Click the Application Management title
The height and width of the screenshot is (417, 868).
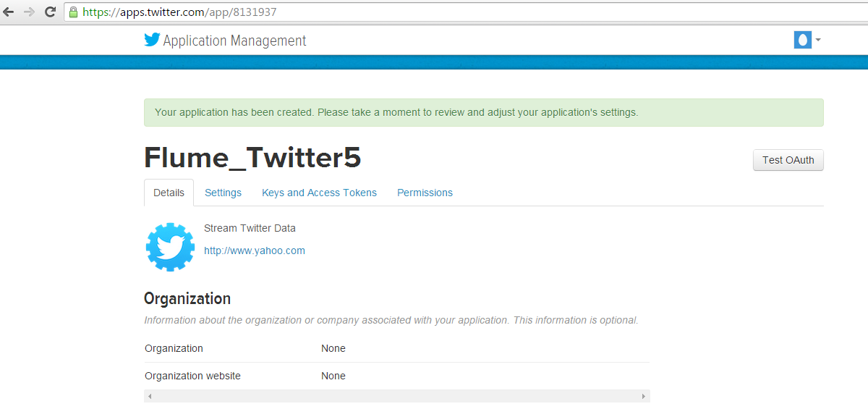(234, 41)
